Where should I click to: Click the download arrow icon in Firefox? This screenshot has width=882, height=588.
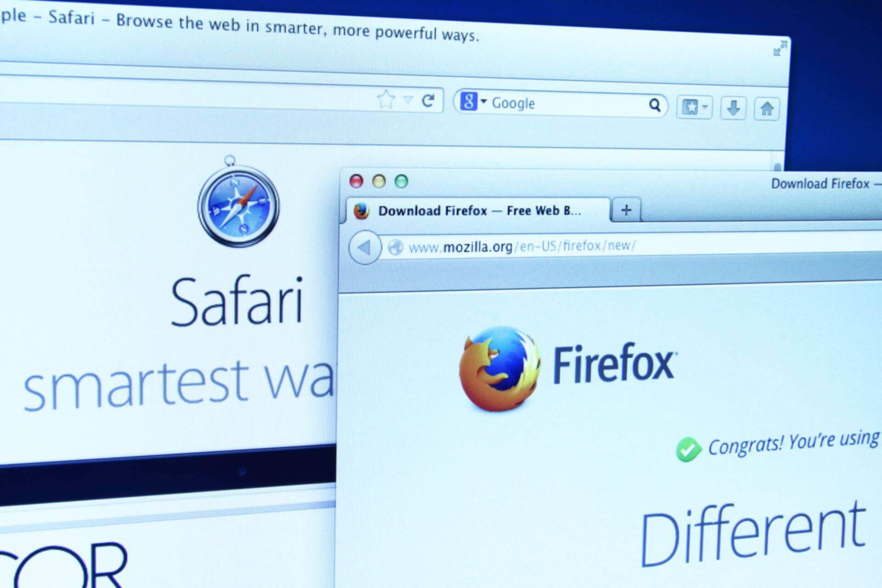tap(735, 107)
